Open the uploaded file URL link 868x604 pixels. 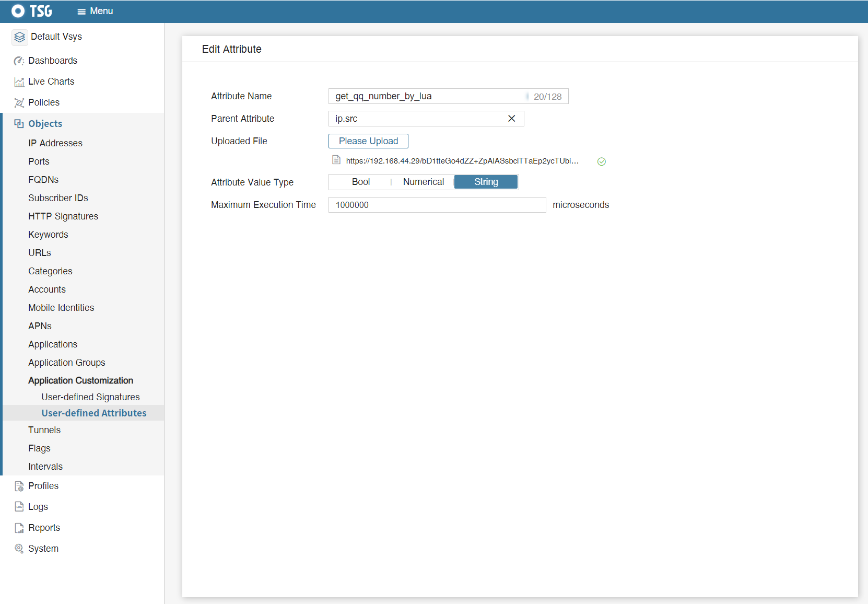462,161
